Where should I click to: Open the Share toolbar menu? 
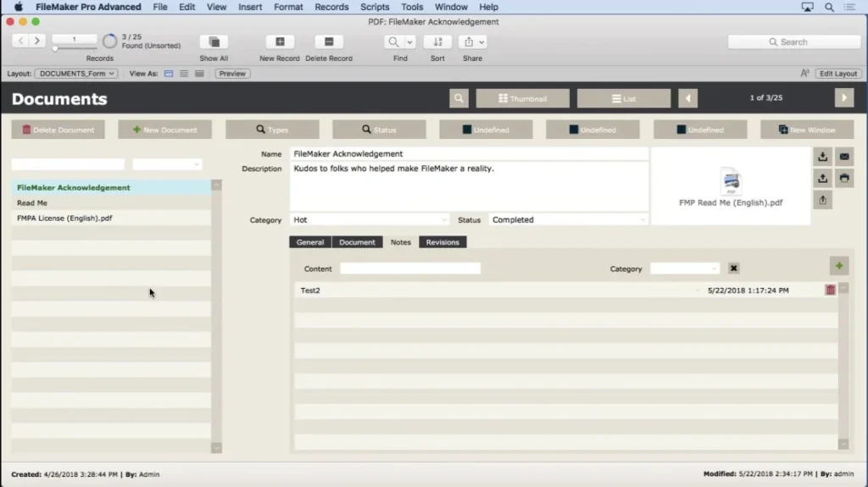click(x=474, y=42)
